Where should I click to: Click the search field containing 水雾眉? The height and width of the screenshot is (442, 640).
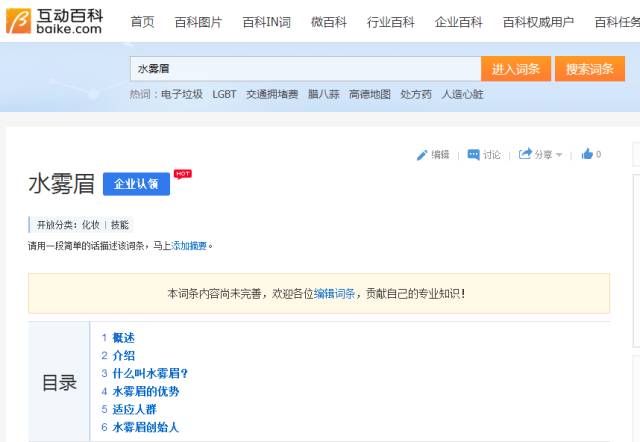305,69
